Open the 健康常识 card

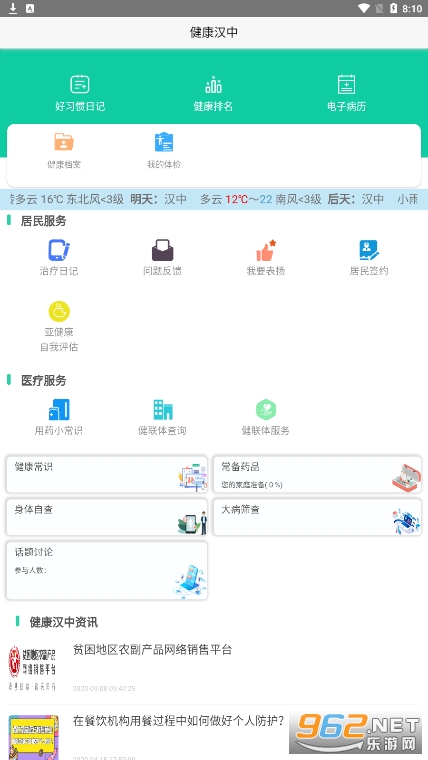click(107, 474)
